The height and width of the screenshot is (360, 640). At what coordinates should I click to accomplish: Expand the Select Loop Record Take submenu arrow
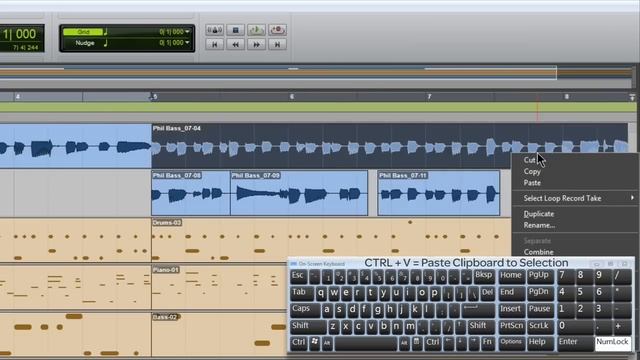632,198
